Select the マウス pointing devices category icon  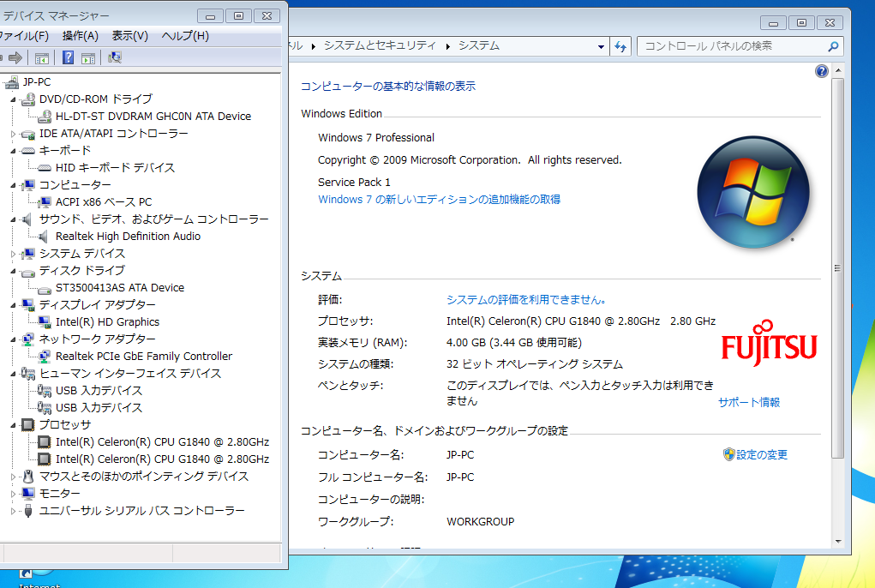point(28,477)
